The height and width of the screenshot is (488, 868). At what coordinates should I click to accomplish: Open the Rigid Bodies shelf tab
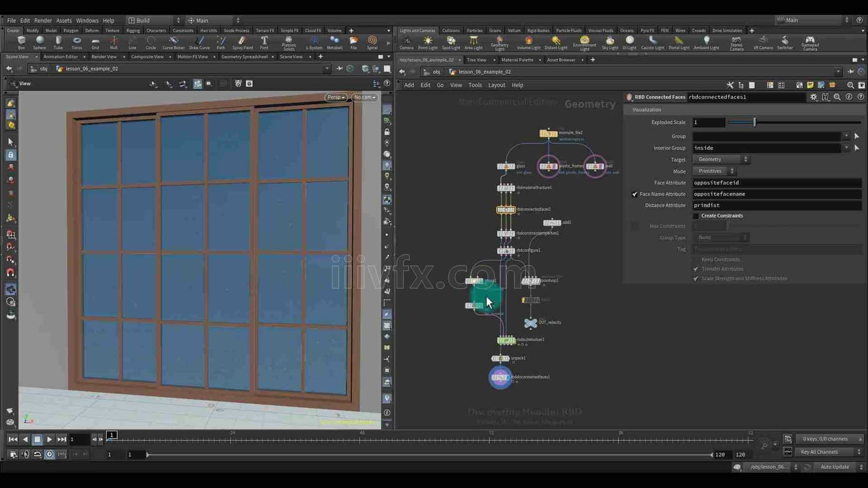(x=538, y=30)
